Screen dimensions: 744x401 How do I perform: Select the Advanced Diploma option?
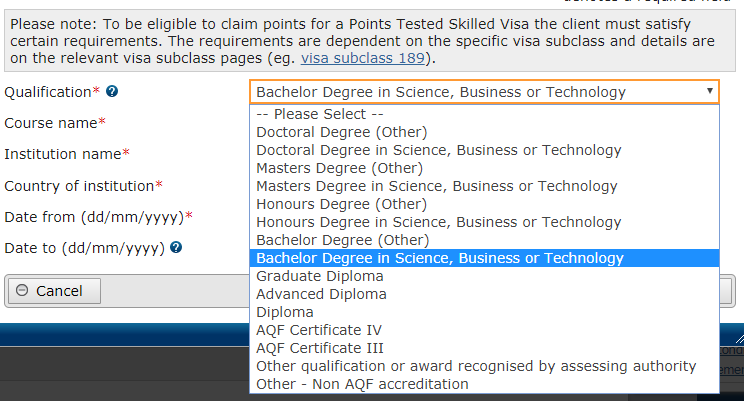tap(321, 294)
